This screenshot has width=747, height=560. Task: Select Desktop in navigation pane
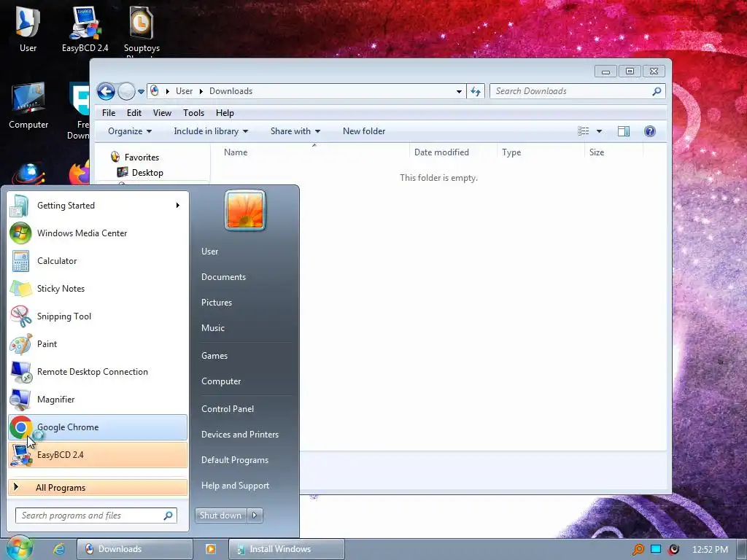pos(147,172)
